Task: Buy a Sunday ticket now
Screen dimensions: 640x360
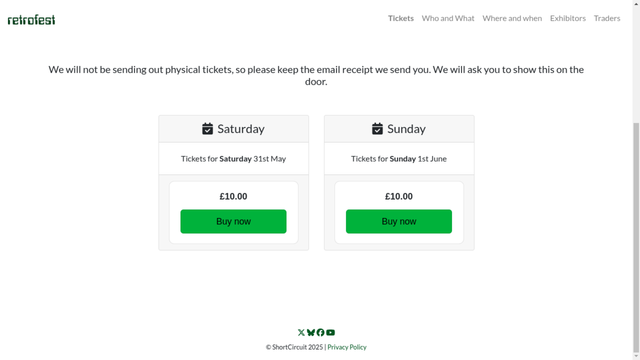Action: [399, 222]
